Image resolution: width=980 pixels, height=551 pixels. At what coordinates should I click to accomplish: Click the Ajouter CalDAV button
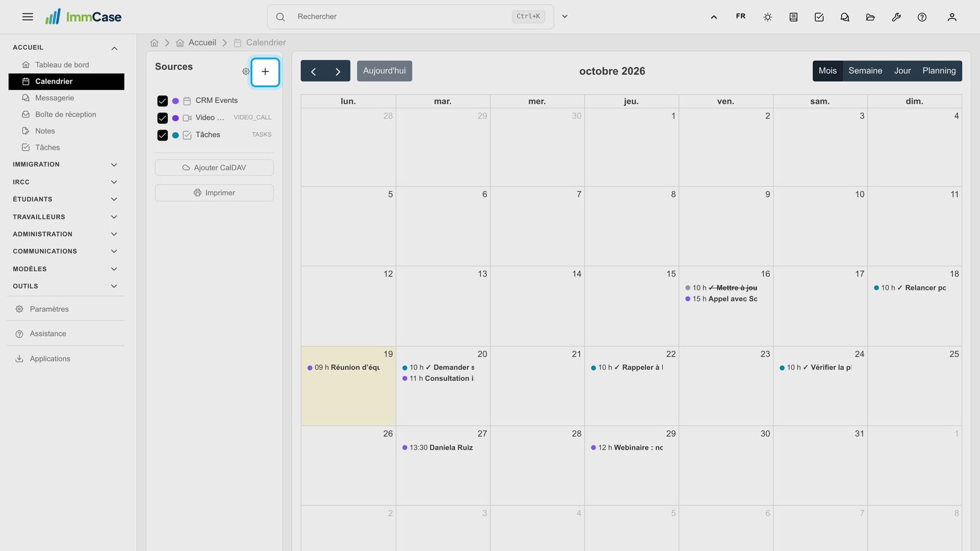pos(214,168)
